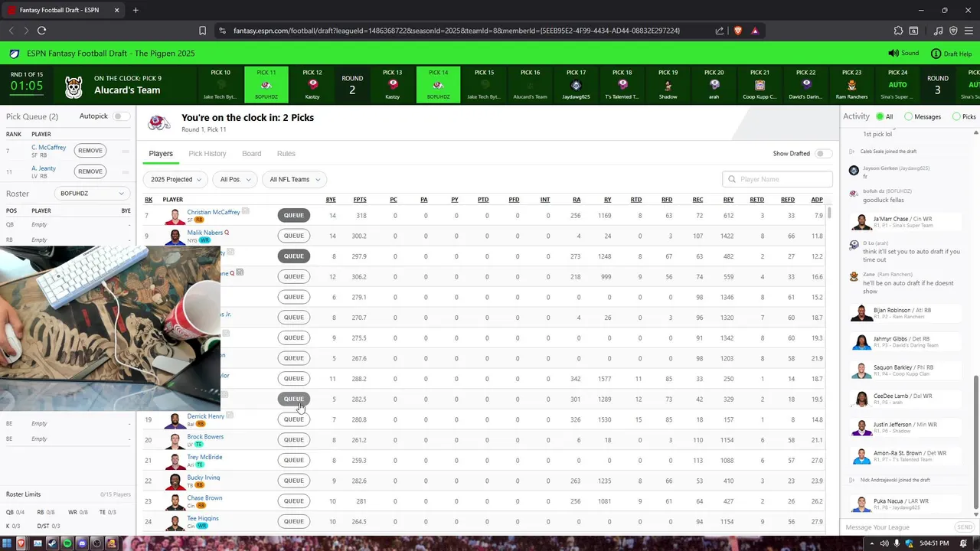Queue Malik Nabers
The height and width of the screenshot is (551, 980).
(294, 236)
